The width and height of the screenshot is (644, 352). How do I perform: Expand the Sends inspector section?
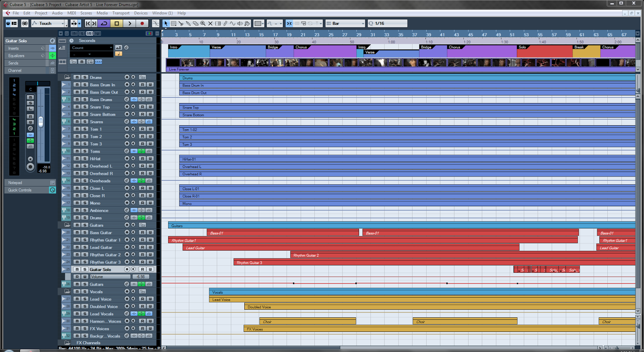27,63
